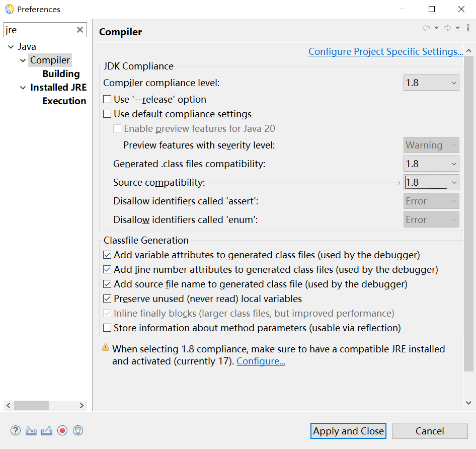Screen dimensions: 476x449
Task: Click the red Oomph preference recorder icon
Action: point(62,430)
